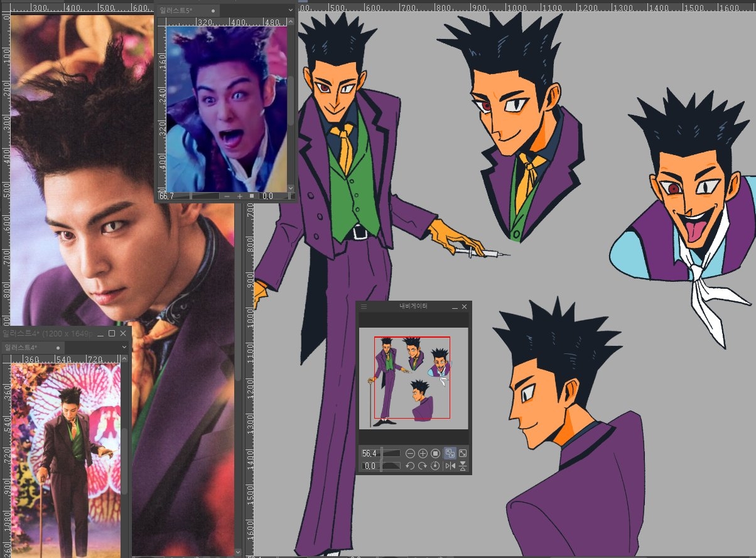Maximize the floating 일러스트4 window
The image size is (756, 558).
pyautogui.click(x=111, y=334)
